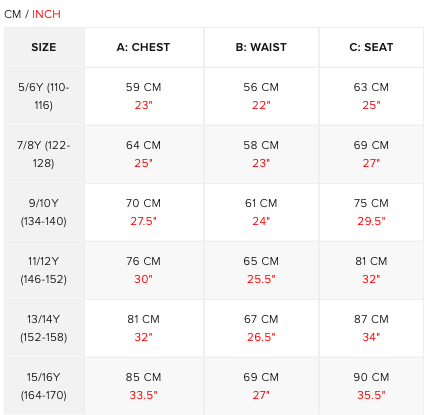The width and height of the screenshot is (427, 415).
Task: Select the 7/8Y (122-128) size row
Action: point(214,154)
